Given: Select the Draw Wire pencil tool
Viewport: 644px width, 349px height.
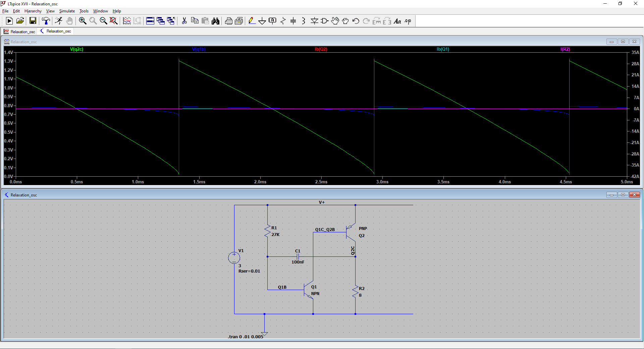Looking at the screenshot, I should tap(252, 21).
